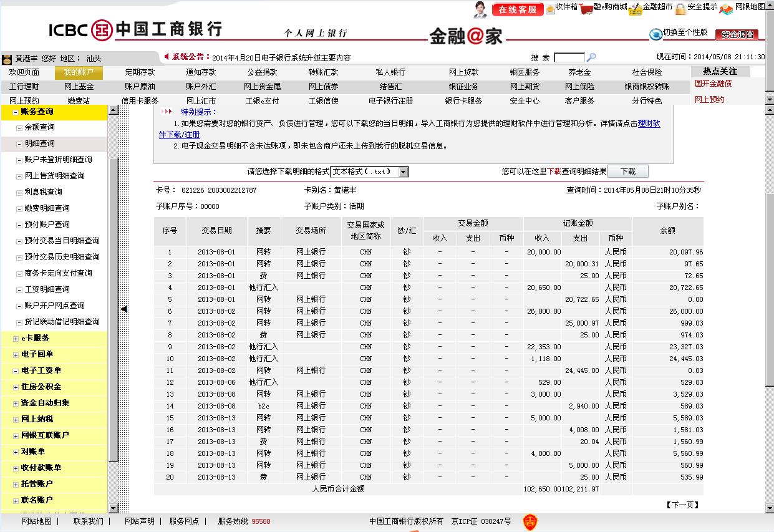The height and width of the screenshot is (532, 774).
Task: Open 网站地图 footer link
Action: click(x=37, y=521)
